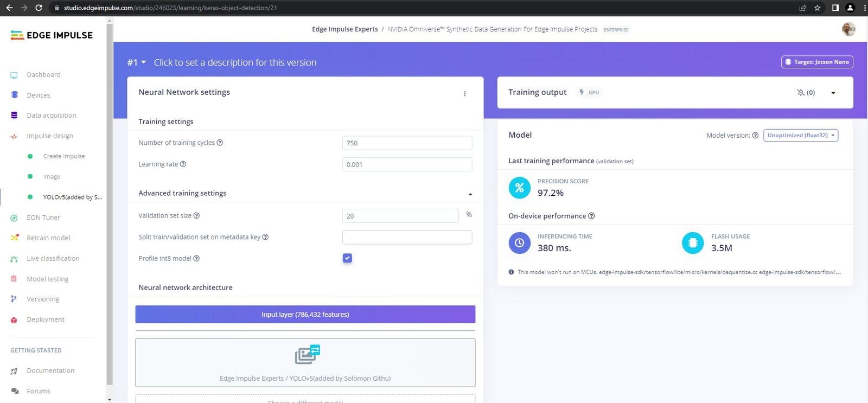Click the Number of training cycles field
The width and height of the screenshot is (868, 403).
407,143
